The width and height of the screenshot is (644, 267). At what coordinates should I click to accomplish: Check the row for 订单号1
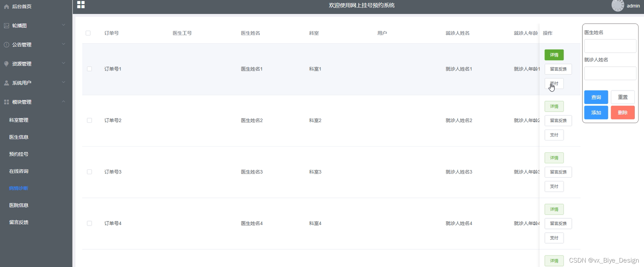[89, 69]
